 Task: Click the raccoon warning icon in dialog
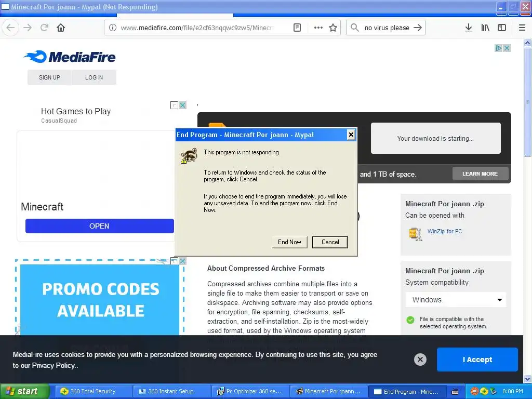coord(189,155)
